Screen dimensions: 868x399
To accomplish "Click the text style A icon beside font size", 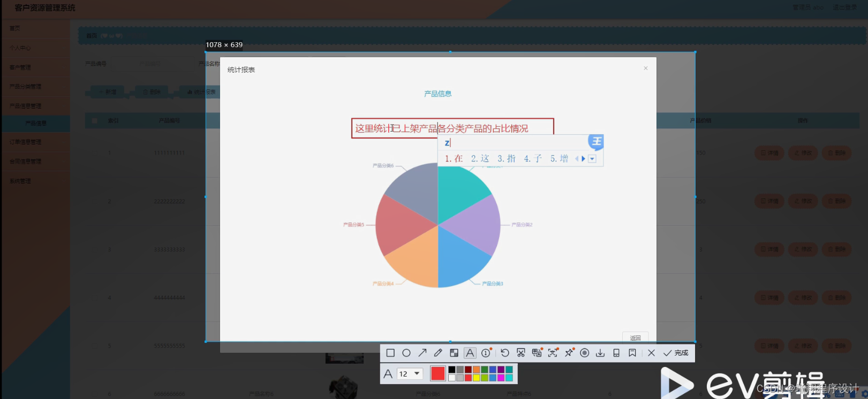I will coord(388,374).
